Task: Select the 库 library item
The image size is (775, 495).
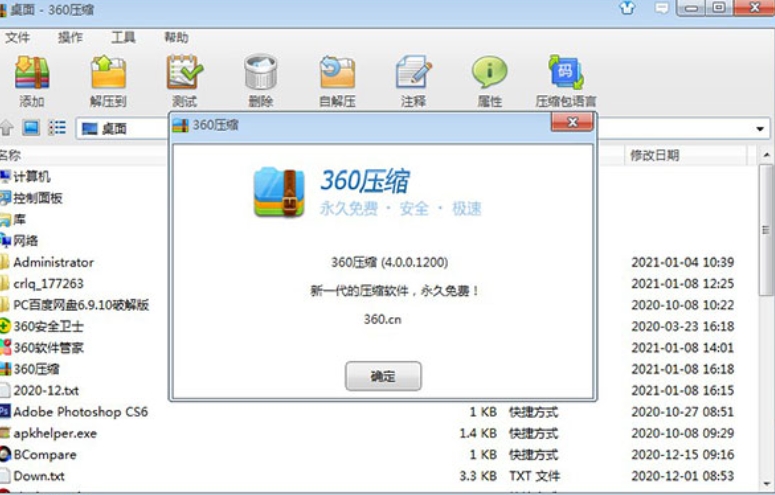Action: (13, 220)
